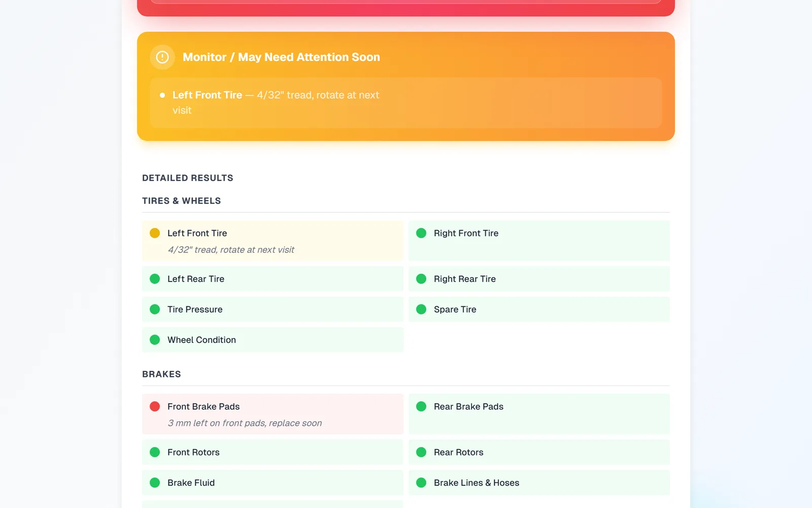Image resolution: width=812 pixels, height=508 pixels.
Task: Select the BRAKES section heading
Action: 161,374
